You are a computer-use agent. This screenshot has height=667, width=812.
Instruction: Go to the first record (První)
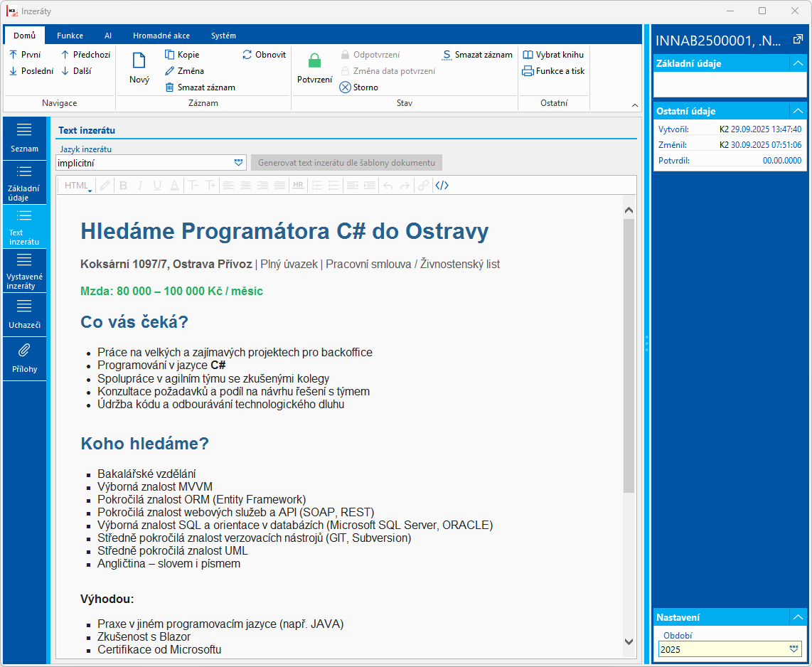[x=25, y=54]
